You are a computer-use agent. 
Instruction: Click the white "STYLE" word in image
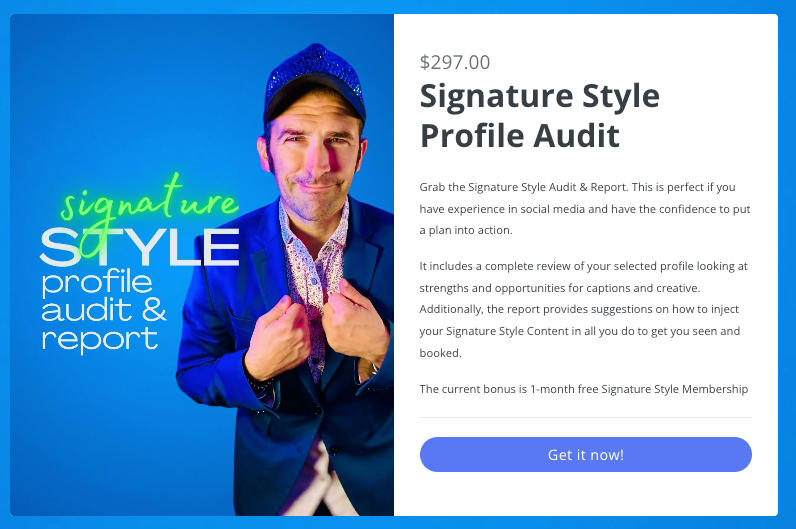tap(139, 247)
